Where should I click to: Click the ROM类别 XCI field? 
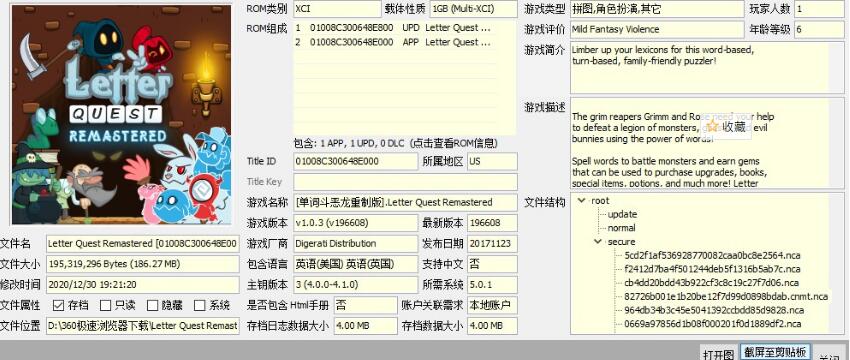(x=337, y=9)
